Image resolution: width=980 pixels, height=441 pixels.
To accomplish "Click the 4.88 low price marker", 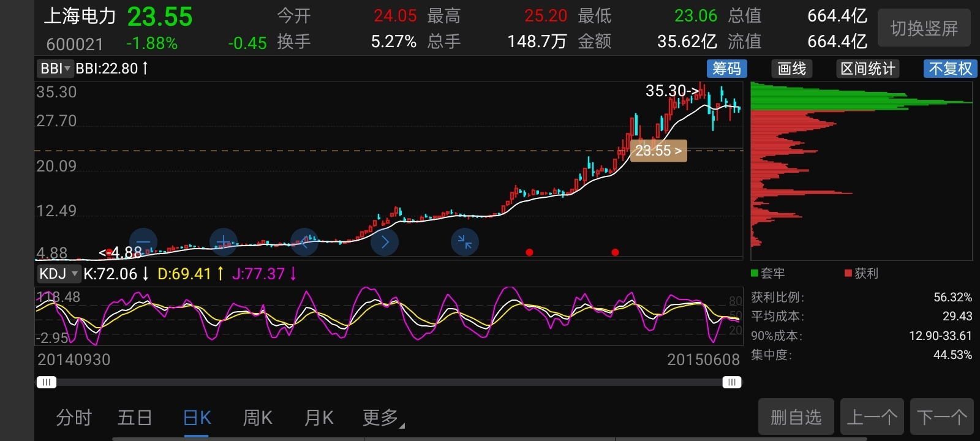I will [x=121, y=252].
